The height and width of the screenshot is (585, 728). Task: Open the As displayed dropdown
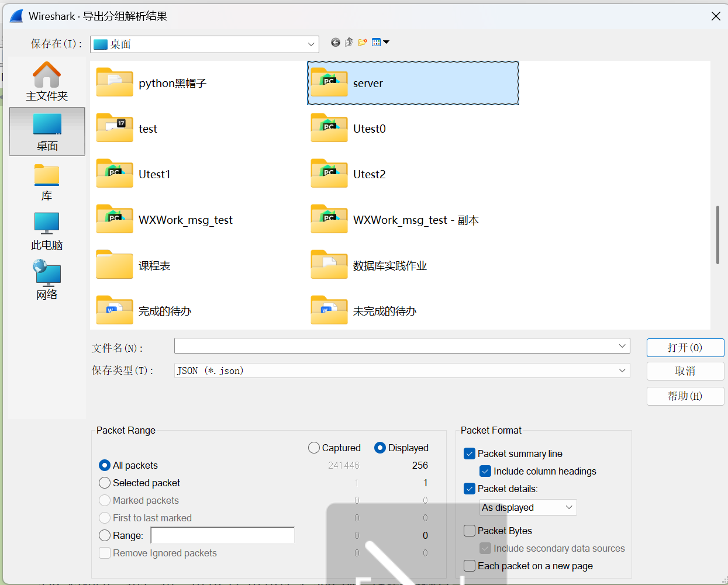tap(528, 507)
